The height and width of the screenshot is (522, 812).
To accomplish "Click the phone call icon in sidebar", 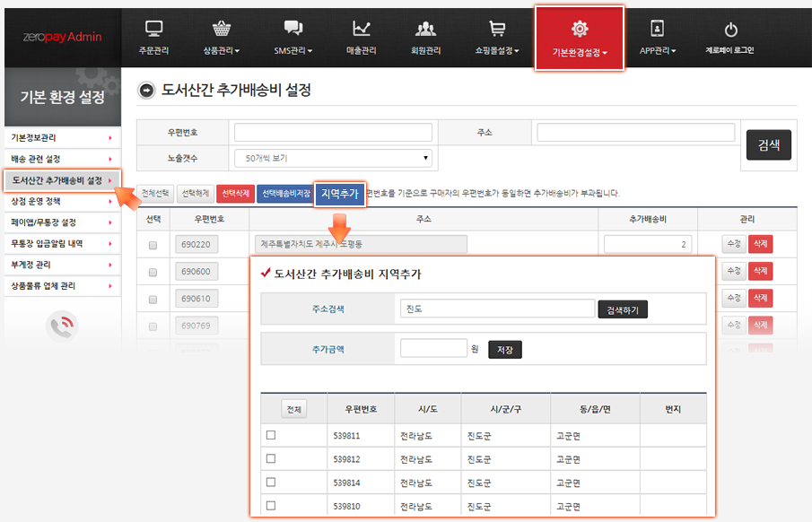I will pos(62,326).
